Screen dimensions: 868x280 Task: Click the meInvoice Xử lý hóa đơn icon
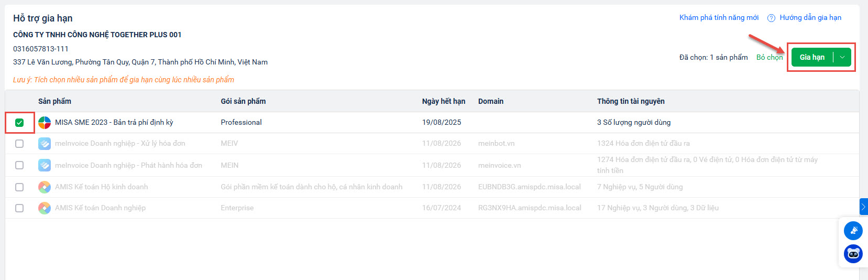[x=45, y=144]
